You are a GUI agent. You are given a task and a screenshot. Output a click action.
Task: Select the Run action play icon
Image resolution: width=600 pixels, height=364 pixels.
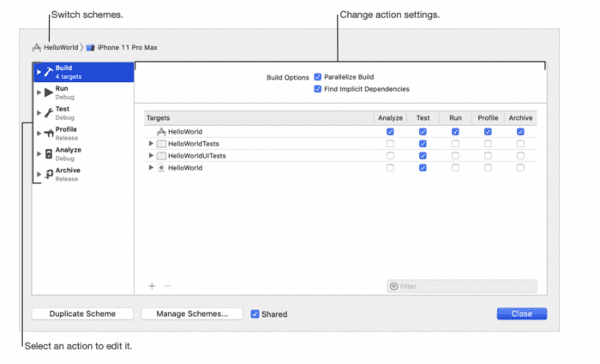point(49,92)
